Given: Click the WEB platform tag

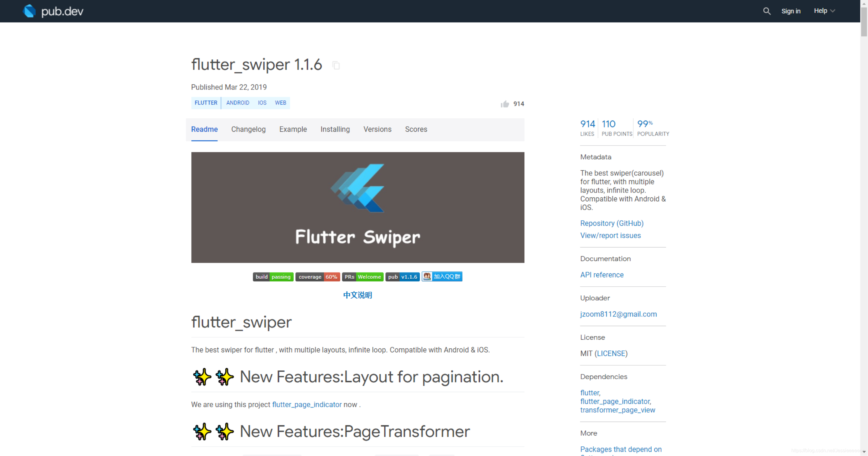Looking at the screenshot, I should pos(280,103).
